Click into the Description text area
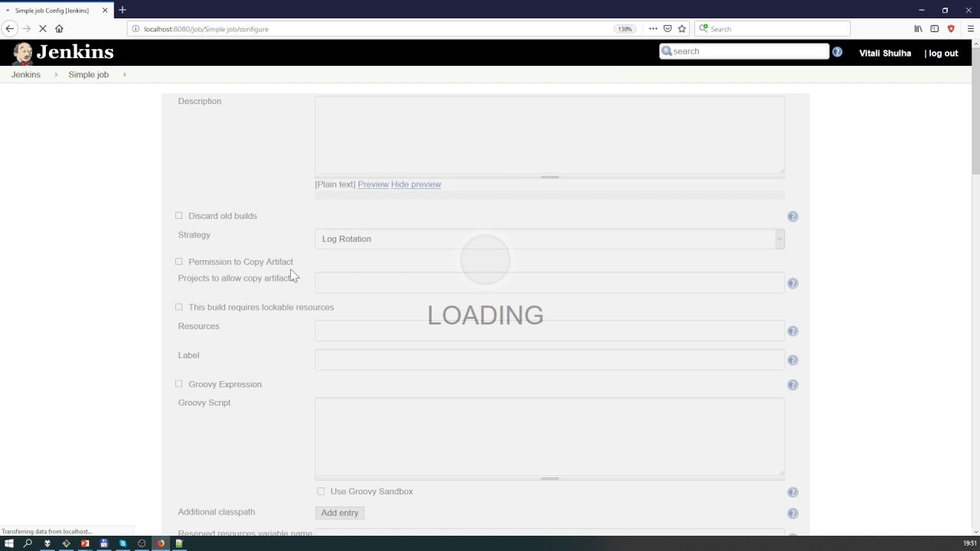This screenshot has width=980, height=551. point(550,135)
